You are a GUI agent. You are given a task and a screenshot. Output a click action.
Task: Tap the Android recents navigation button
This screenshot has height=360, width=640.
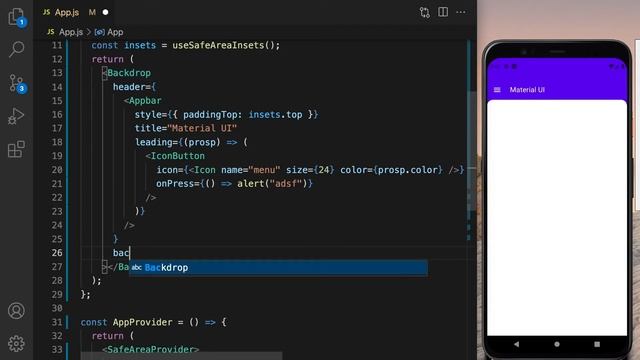(x=597, y=344)
